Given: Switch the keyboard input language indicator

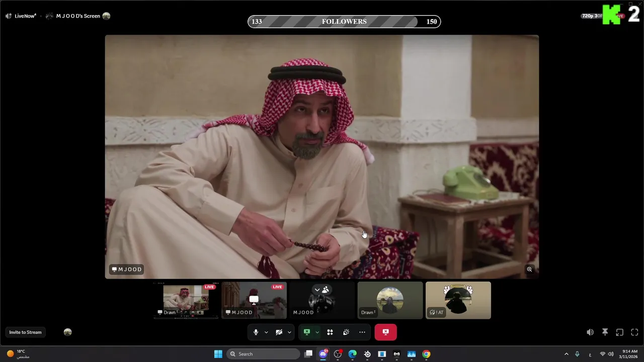Looking at the screenshot, I should 590,354.
